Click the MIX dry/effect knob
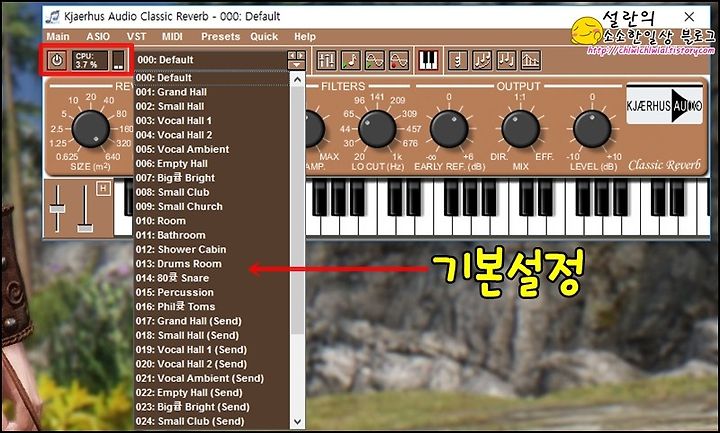 pyautogui.click(x=520, y=129)
